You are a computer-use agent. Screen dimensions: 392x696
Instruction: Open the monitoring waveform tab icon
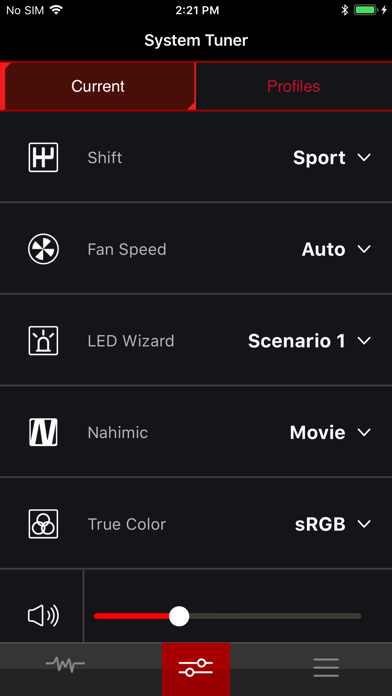coord(65,664)
